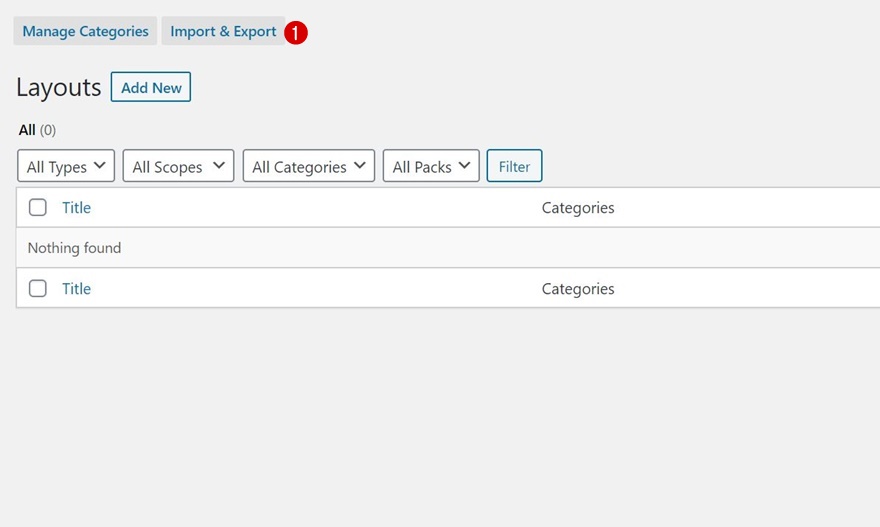Click the Add New layout button
880x527 pixels.
151,88
